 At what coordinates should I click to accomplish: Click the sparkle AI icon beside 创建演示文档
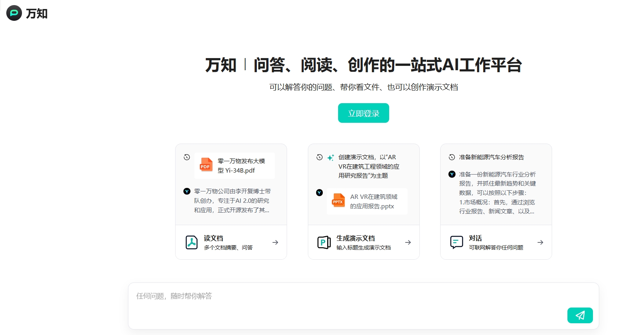tap(331, 157)
